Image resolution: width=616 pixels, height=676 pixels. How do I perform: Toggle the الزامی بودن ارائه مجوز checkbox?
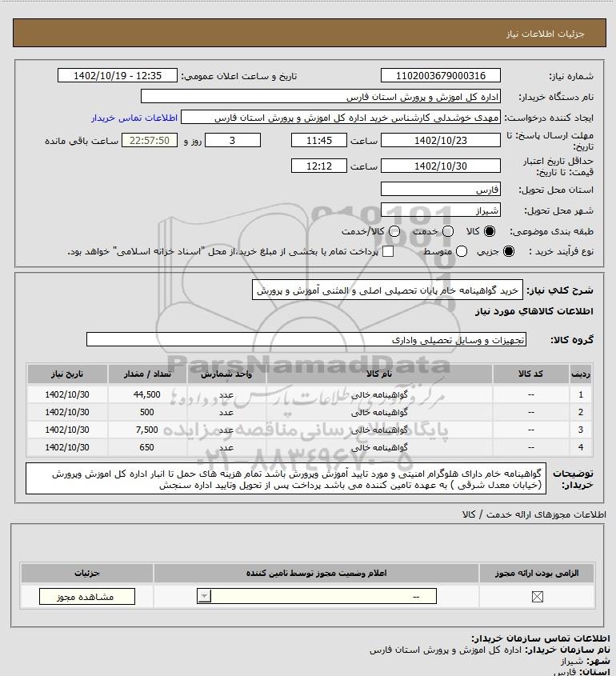537,597
